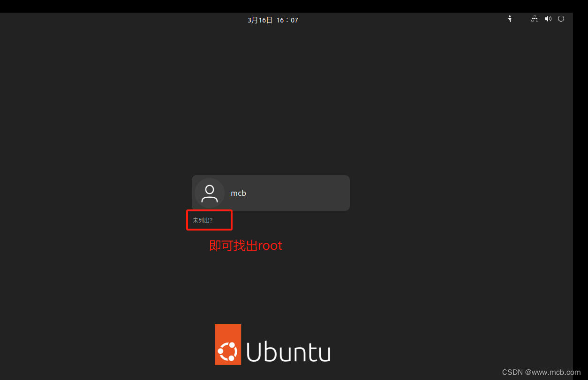
Task: Click the power icon in top bar
Action: pyautogui.click(x=561, y=19)
